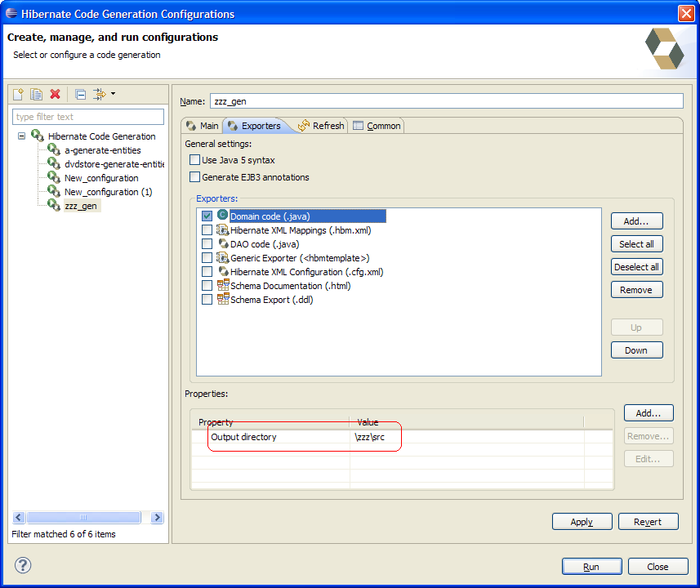Select a-generate-entities configuration
The height and width of the screenshot is (588, 700).
(x=103, y=150)
